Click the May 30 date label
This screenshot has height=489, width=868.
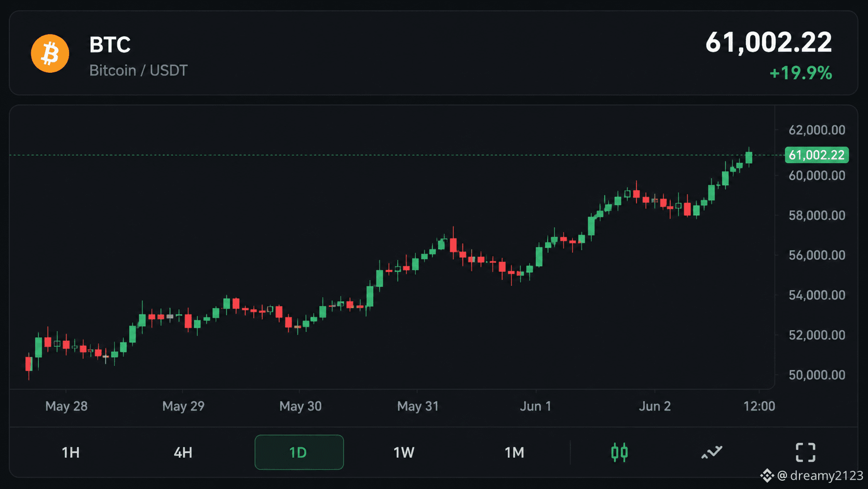301,406
